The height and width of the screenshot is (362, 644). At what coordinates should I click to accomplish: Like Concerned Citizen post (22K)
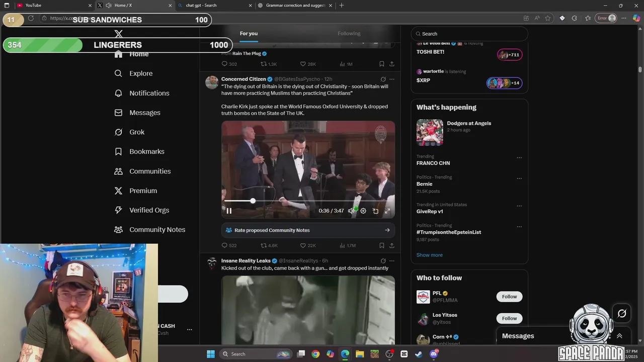tap(308, 245)
